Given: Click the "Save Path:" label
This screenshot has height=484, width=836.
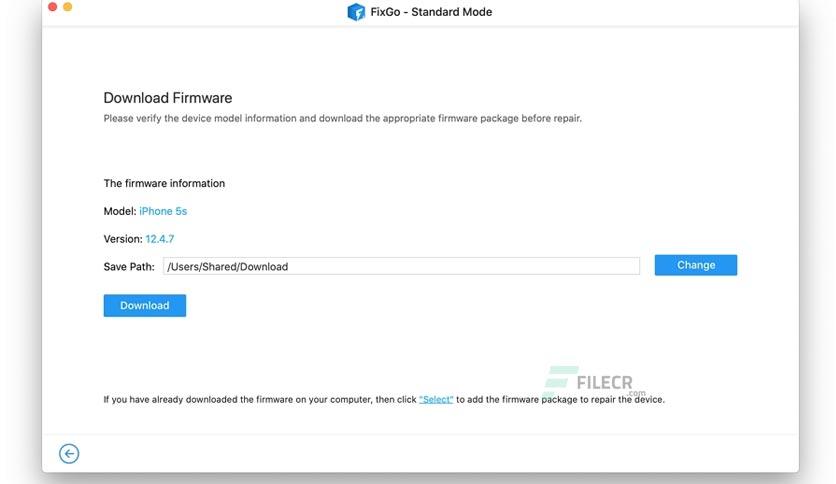Looking at the screenshot, I should [x=129, y=267].
